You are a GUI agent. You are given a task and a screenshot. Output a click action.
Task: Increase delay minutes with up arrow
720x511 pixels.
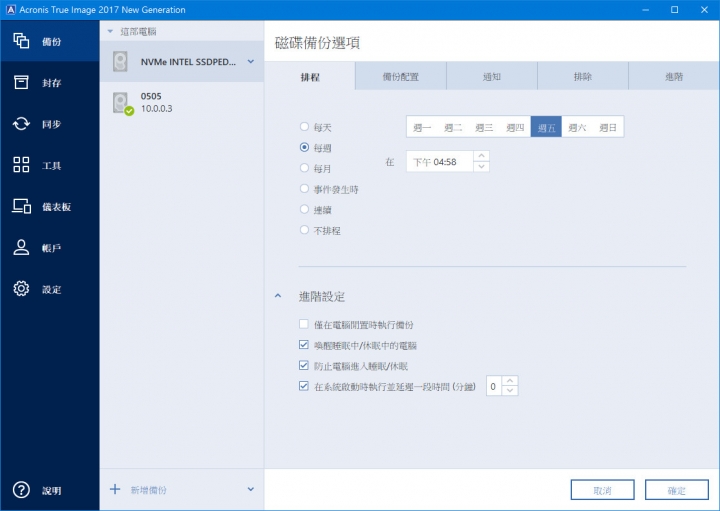[x=510, y=381]
